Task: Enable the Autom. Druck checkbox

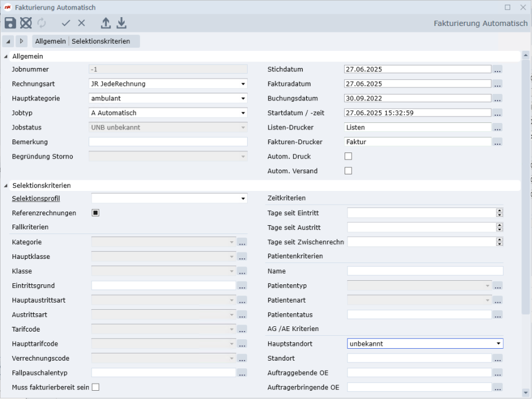Action: [348, 157]
